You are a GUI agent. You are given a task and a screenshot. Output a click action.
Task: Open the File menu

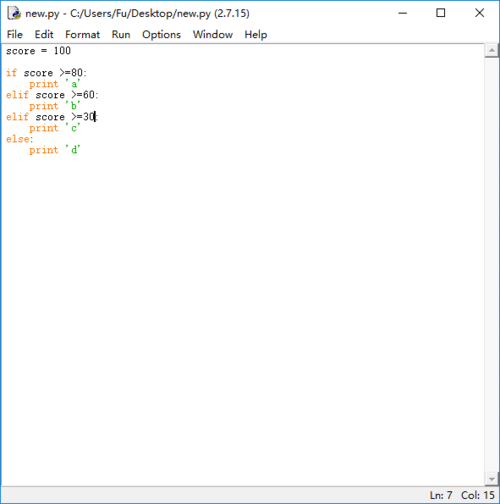point(15,34)
